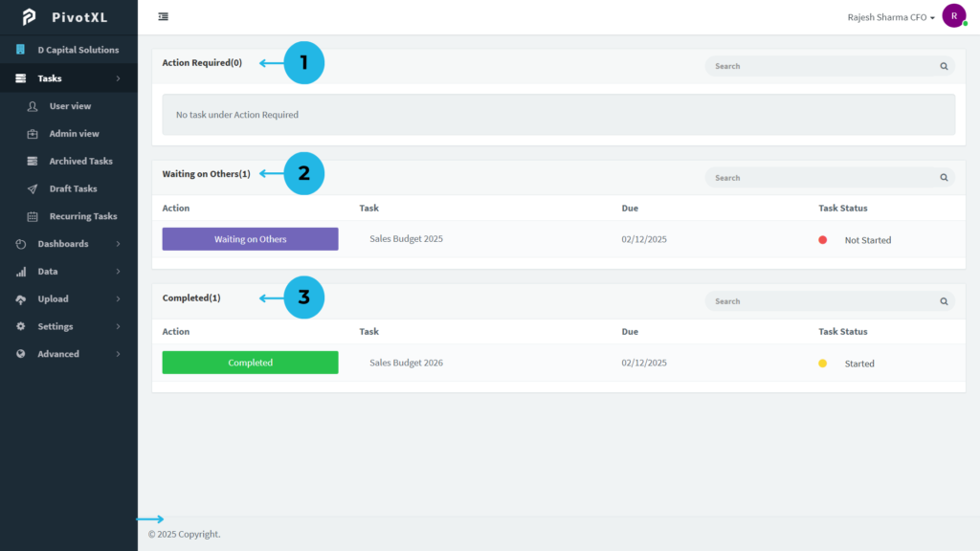The height and width of the screenshot is (551, 980).
Task: Click the purple Waiting on Others button
Action: (x=250, y=239)
